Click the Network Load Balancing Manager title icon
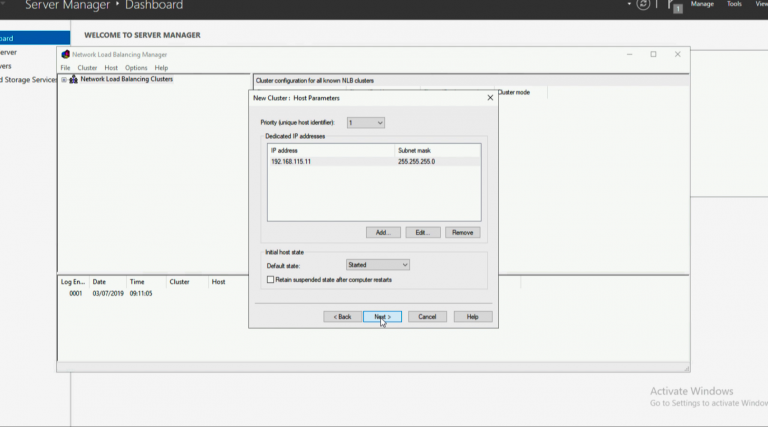The width and height of the screenshot is (768, 427). click(66, 54)
